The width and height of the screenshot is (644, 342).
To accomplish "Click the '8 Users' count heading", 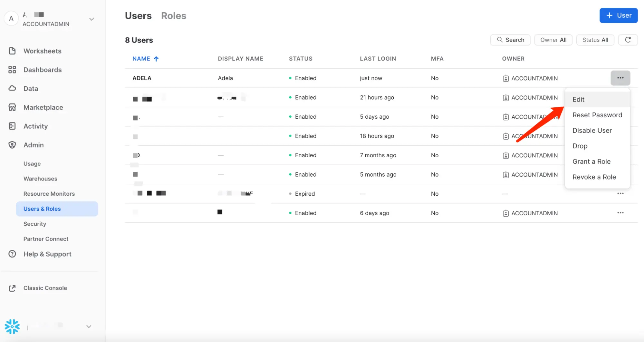I will tap(139, 40).
